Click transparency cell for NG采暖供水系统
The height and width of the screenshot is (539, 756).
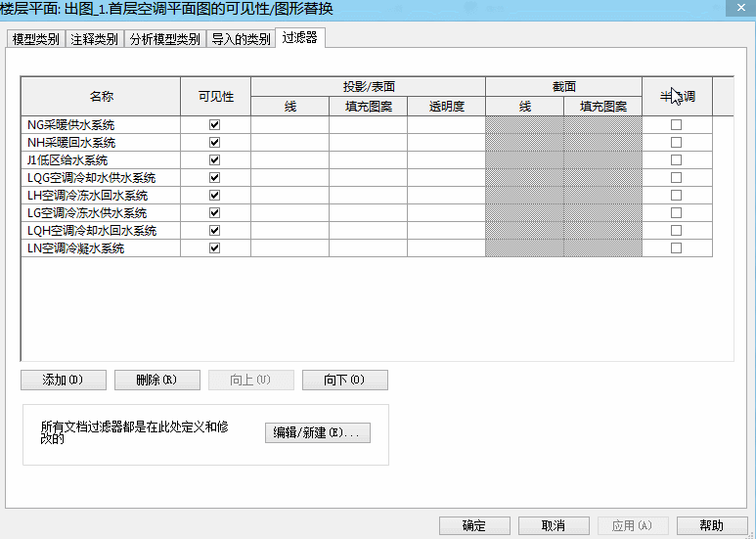(x=447, y=125)
